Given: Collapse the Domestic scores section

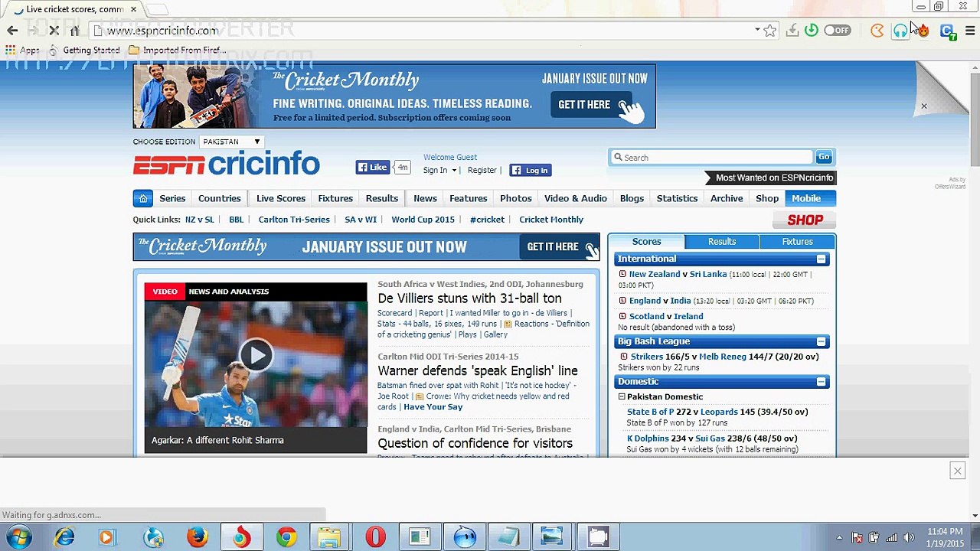Looking at the screenshot, I should pos(821,382).
